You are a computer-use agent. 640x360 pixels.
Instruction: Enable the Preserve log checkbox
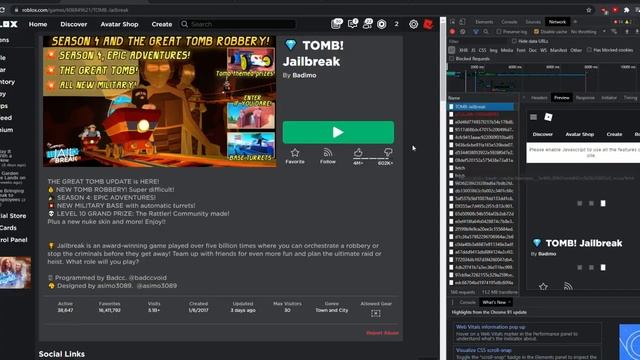499,31
